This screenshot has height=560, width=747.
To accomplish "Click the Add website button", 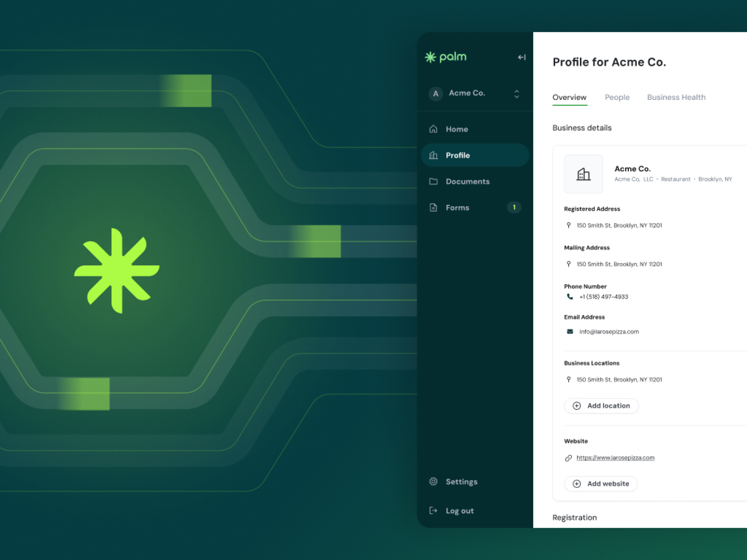I will tap(601, 484).
